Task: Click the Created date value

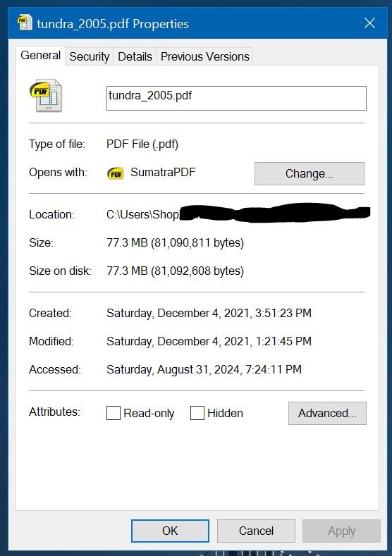Action: pos(209,314)
